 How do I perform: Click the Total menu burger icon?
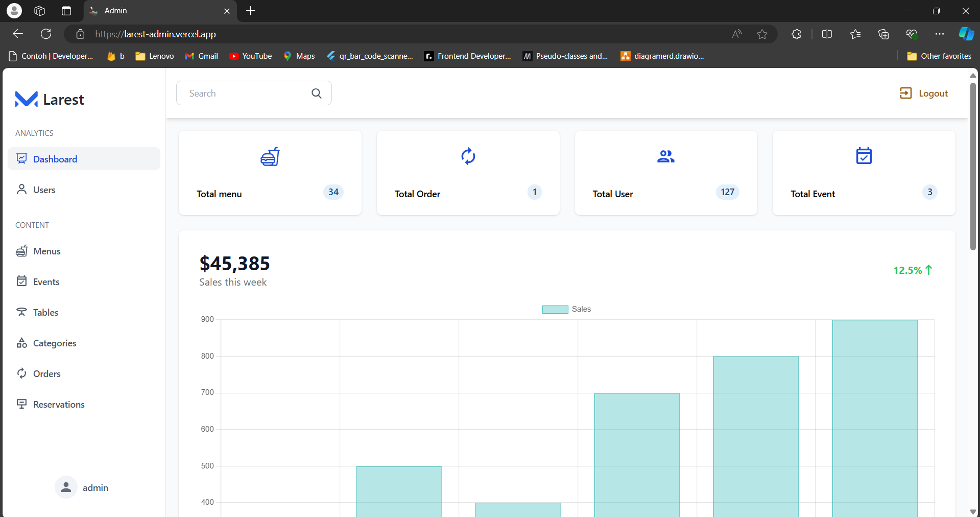[x=270, y=156]
